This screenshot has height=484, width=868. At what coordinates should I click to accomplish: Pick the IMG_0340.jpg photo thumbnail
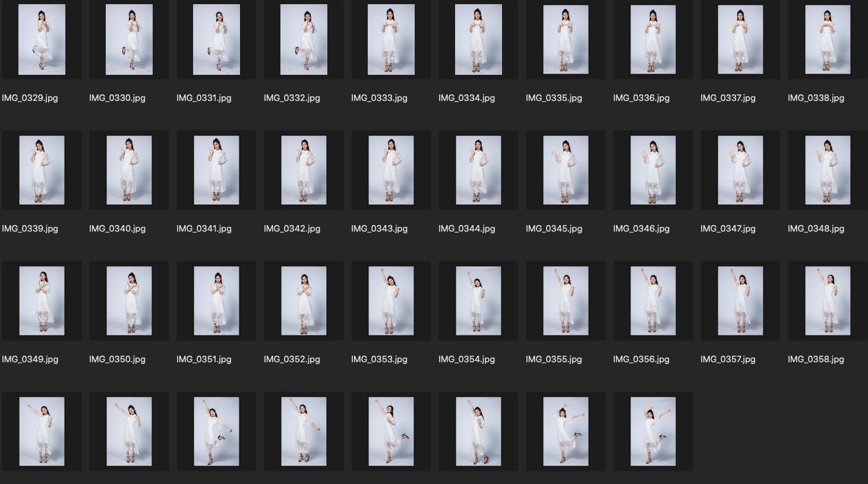pos(129,170)
